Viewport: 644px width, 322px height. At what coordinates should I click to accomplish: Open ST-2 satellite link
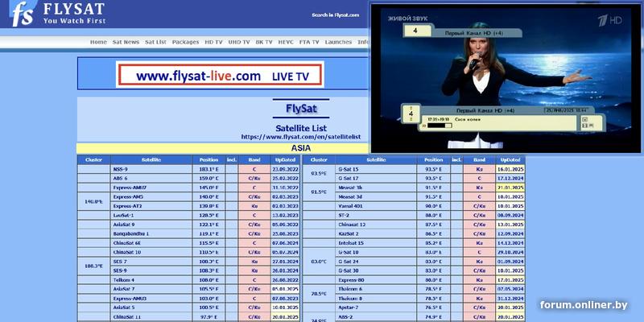point(344,215)
